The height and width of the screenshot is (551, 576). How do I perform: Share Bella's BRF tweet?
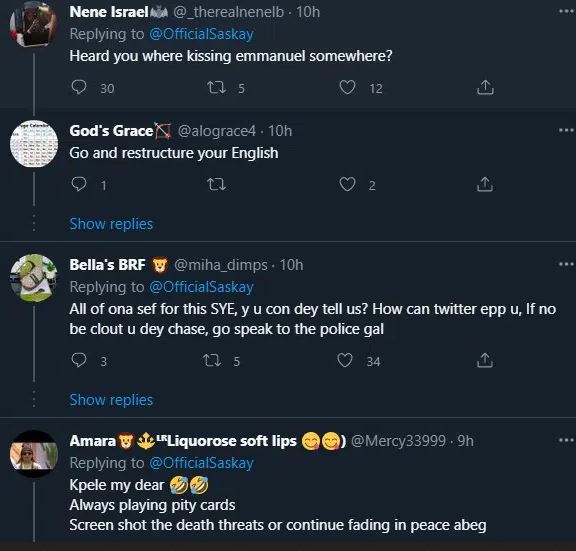485,360
